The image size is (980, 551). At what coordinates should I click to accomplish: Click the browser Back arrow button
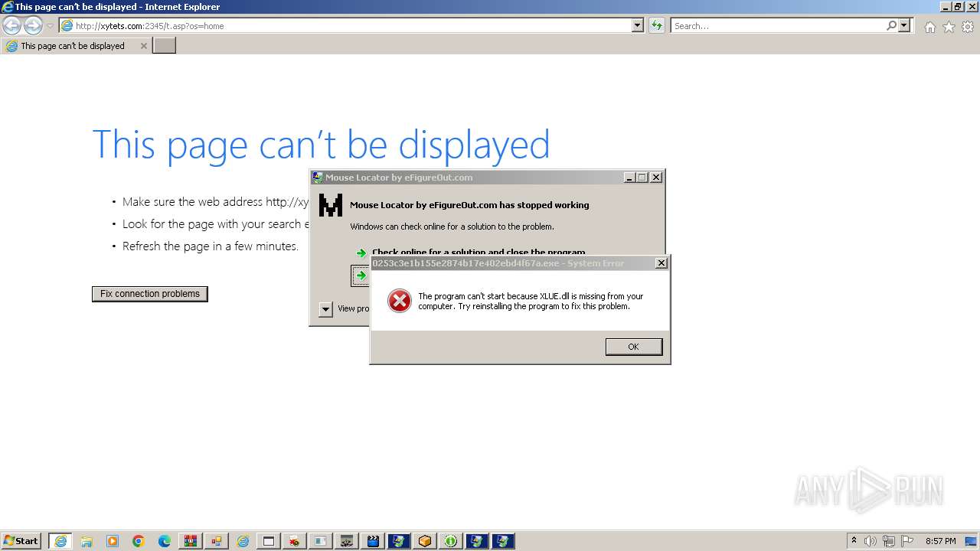pos(11,25)
